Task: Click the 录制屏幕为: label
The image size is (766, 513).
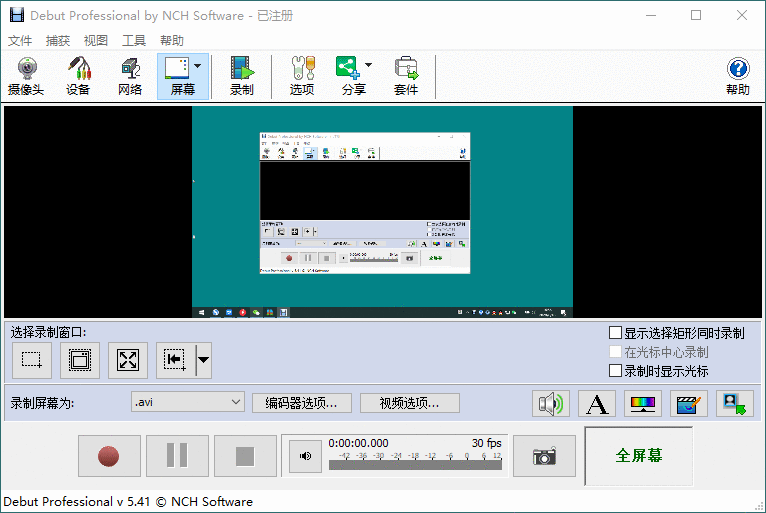Action: [x=42, y=403]
